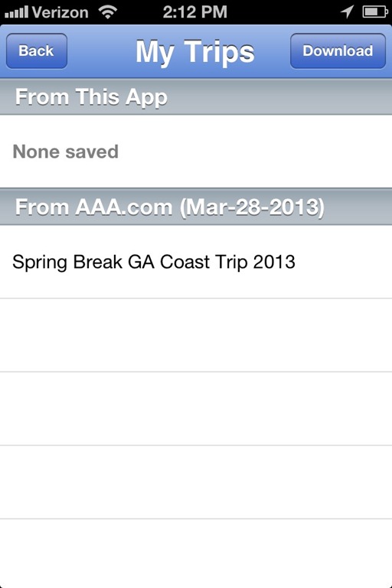Tap the 2:12 PM clock

[195, 12]
